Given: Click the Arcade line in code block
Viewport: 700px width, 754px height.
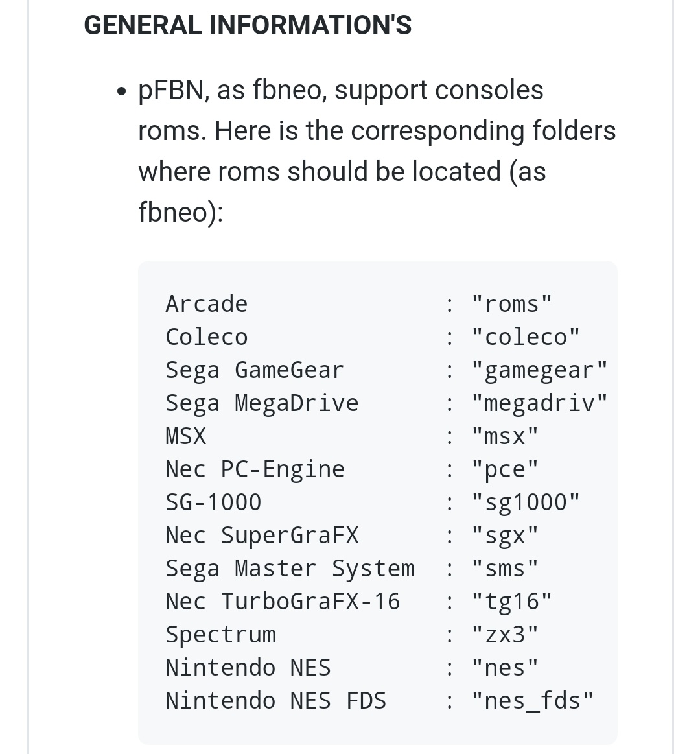Looking at the screenshot, I should click(358, 304).
